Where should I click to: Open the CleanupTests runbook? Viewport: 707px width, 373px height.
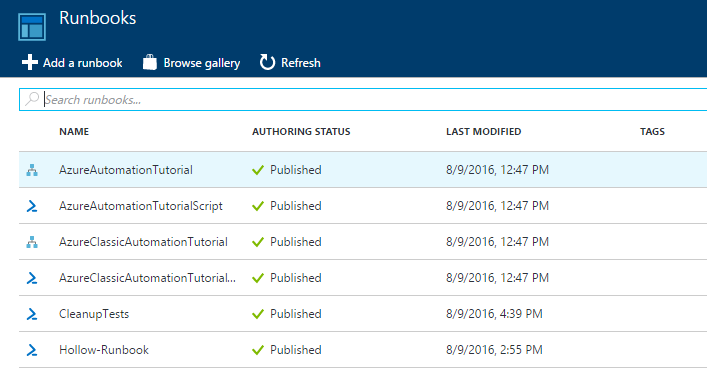pos(94,314)
